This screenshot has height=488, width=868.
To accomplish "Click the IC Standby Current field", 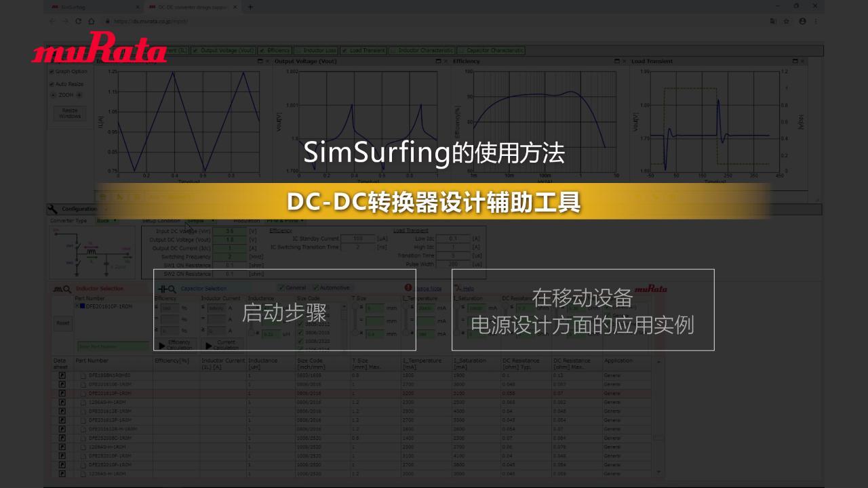I will [357, 239].
